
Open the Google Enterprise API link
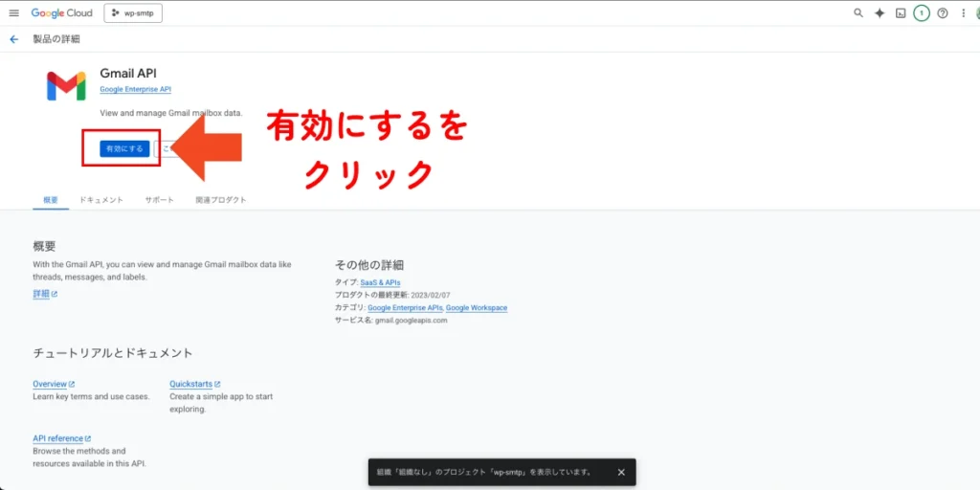135,89
